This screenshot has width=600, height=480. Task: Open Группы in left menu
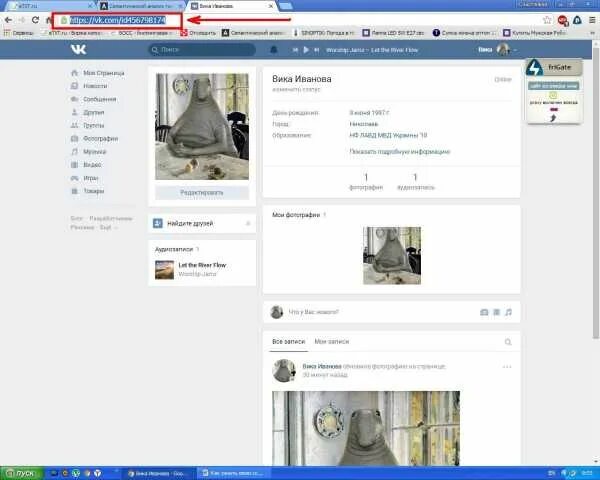coord(88,125)
